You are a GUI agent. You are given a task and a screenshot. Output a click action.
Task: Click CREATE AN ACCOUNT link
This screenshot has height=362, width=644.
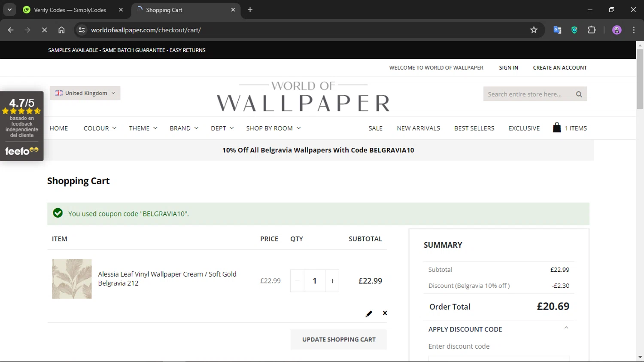(x=560, y=68)
